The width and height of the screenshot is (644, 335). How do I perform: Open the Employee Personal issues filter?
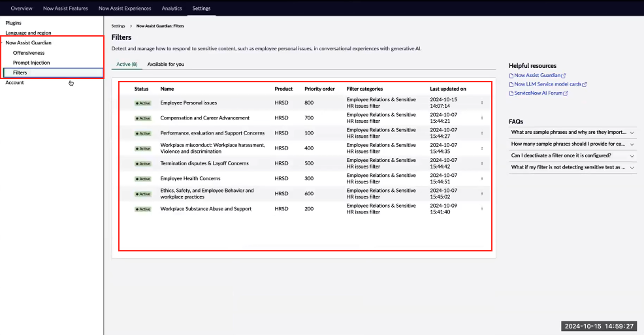click(x=189, y=103)
